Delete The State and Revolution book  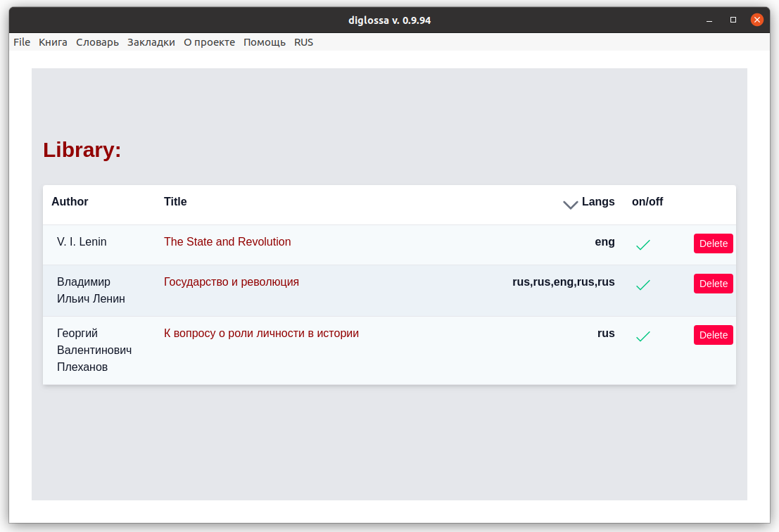714,243
